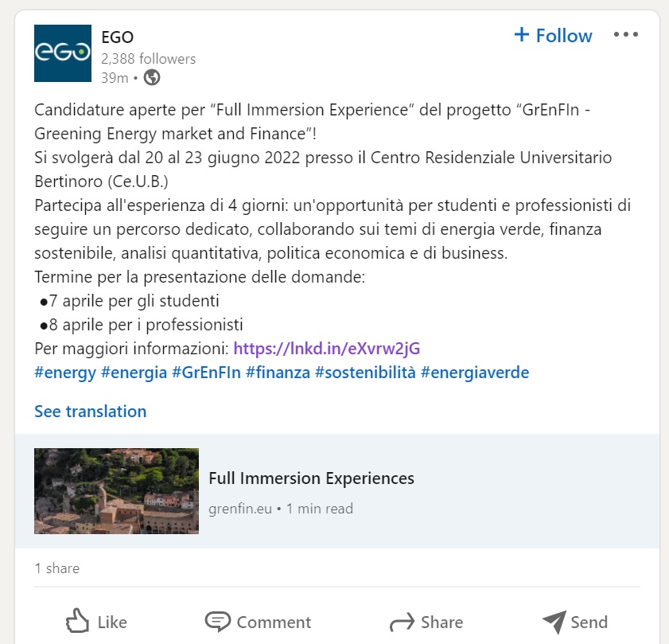Open the #sostenibilità hashtag

[x=365, y=373]
